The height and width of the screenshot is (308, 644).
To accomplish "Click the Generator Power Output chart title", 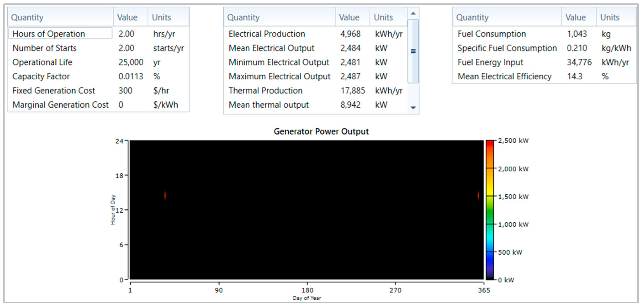I will click(321, 131).
